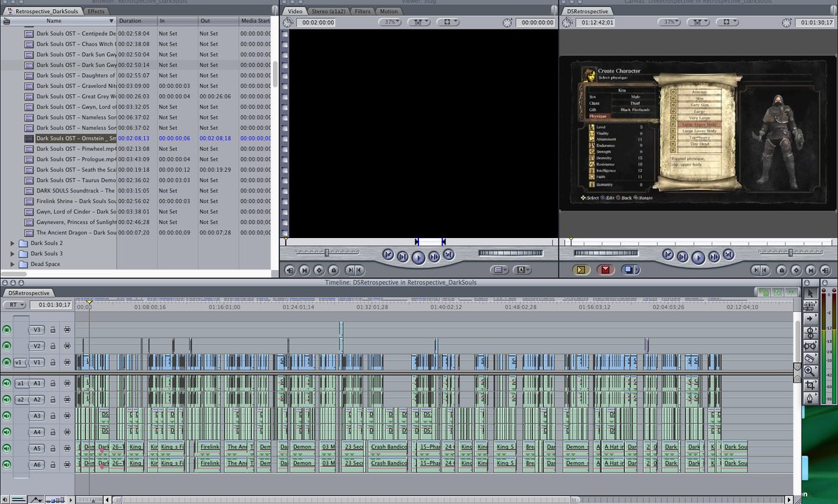The image size is (838, 504).
Task: Select the Zoom magnifier tool
Action: tap(810, 371)
